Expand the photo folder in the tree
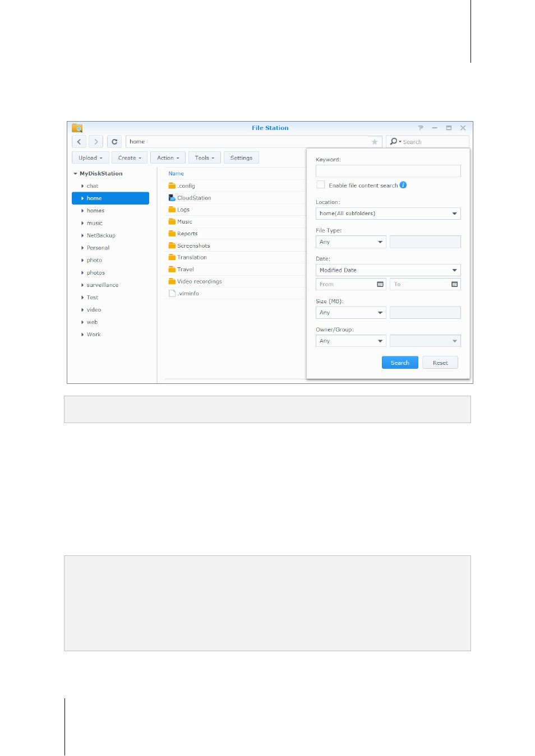This screenshot has width=535, height=756. [82, 260]
